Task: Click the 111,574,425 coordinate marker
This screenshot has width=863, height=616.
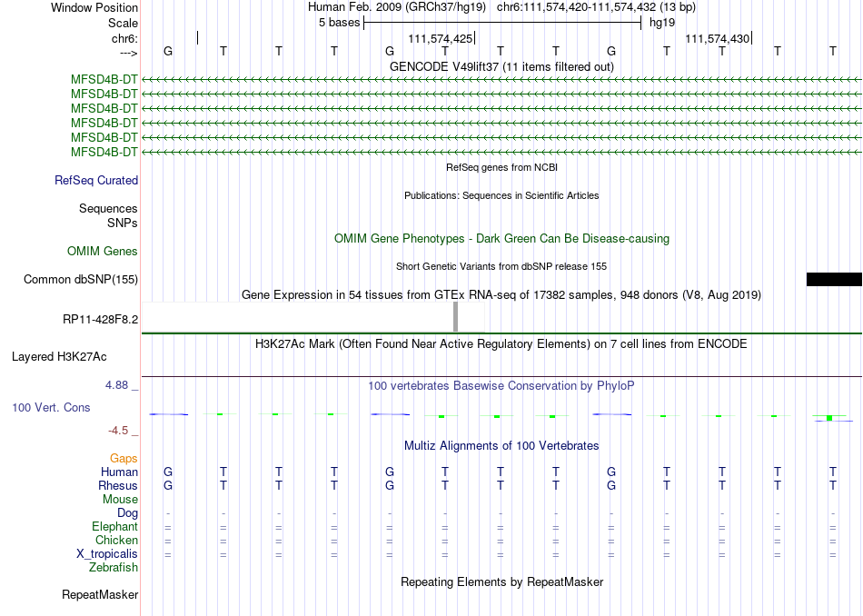Action: click(441, 38)
